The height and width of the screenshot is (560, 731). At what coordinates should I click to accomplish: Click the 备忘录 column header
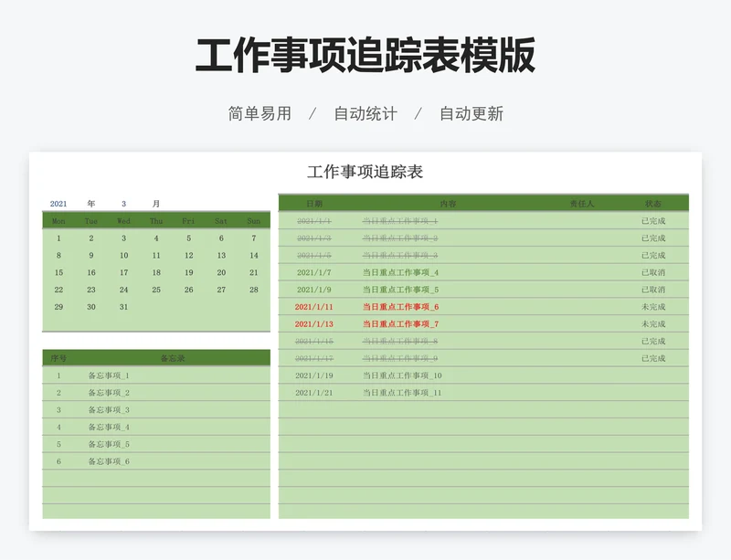[173, 358]
